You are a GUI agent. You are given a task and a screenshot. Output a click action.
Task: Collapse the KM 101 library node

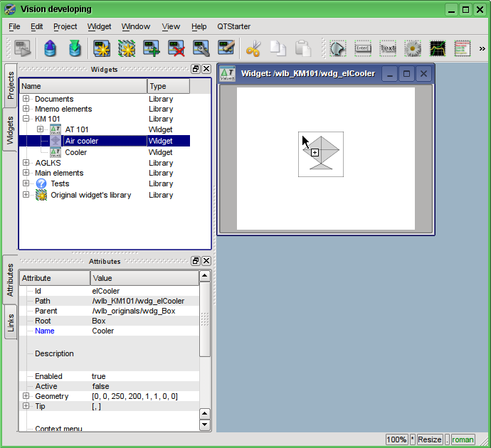coord(26,119)
